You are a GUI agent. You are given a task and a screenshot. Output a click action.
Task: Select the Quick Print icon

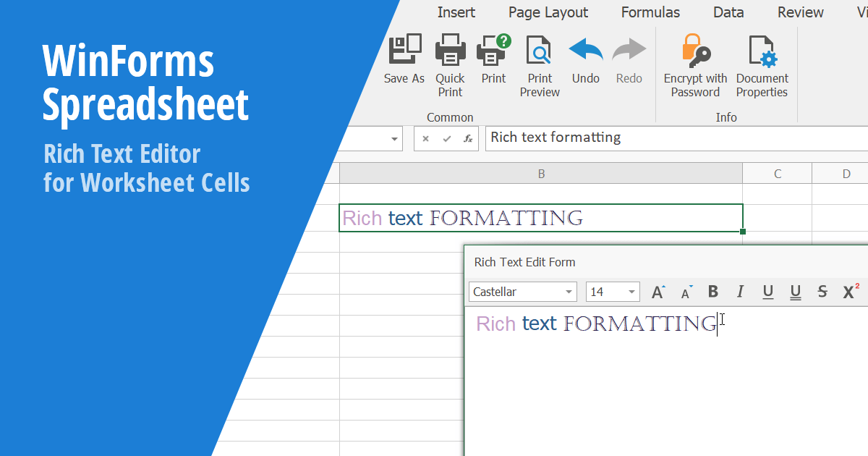tap(450, 48)
